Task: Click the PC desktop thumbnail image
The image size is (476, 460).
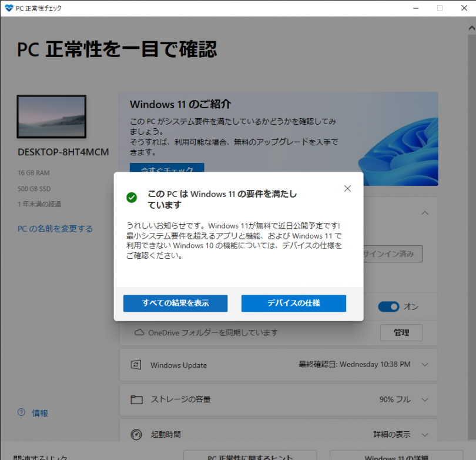Action: pos(52,116)
